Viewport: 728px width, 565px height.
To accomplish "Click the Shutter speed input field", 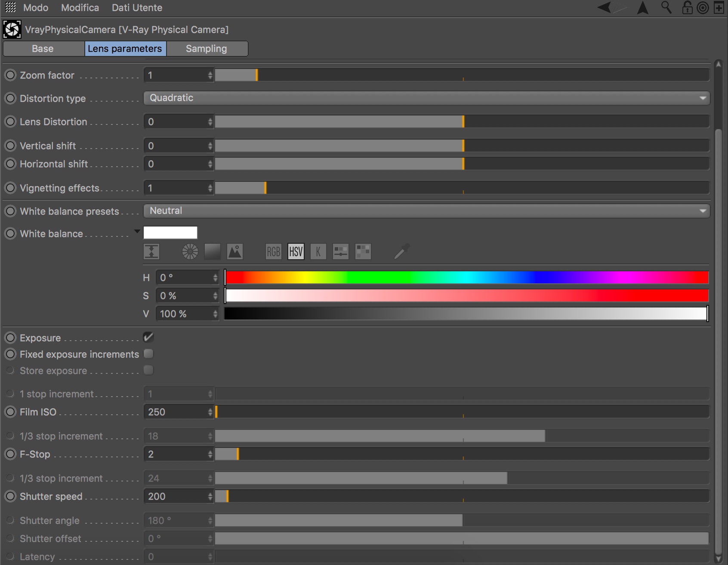I will 179,497.
